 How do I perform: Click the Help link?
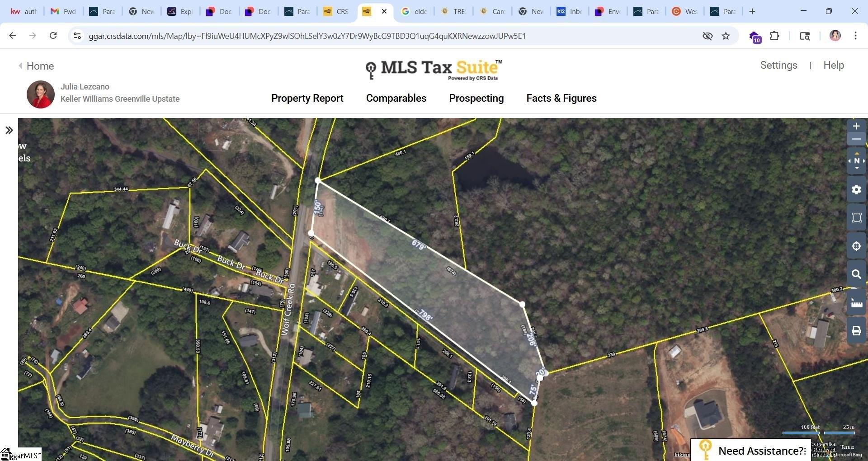pyautogui.click(x=833, y=66)
